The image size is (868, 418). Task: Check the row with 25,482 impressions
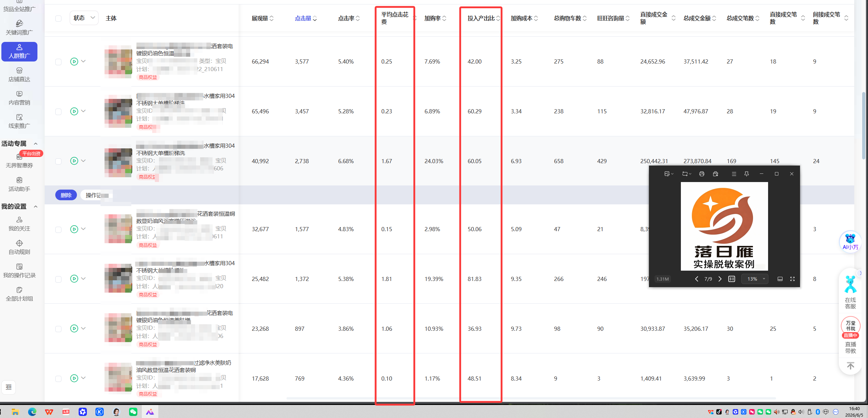(58, 279)
